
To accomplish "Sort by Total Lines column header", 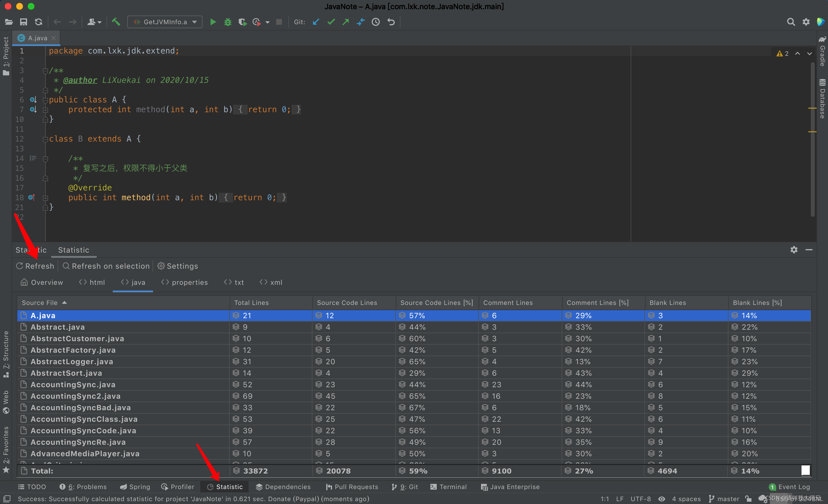I will tap(251, 303).
